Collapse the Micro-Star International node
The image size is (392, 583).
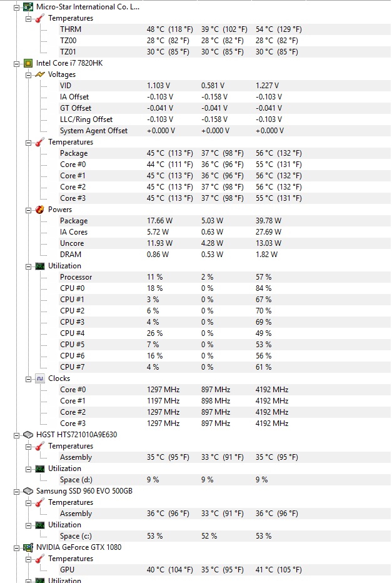click(16, 7)
